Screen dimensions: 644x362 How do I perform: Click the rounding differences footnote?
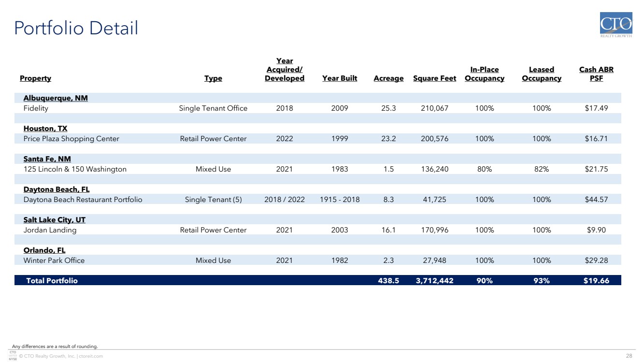coord(55,346)
